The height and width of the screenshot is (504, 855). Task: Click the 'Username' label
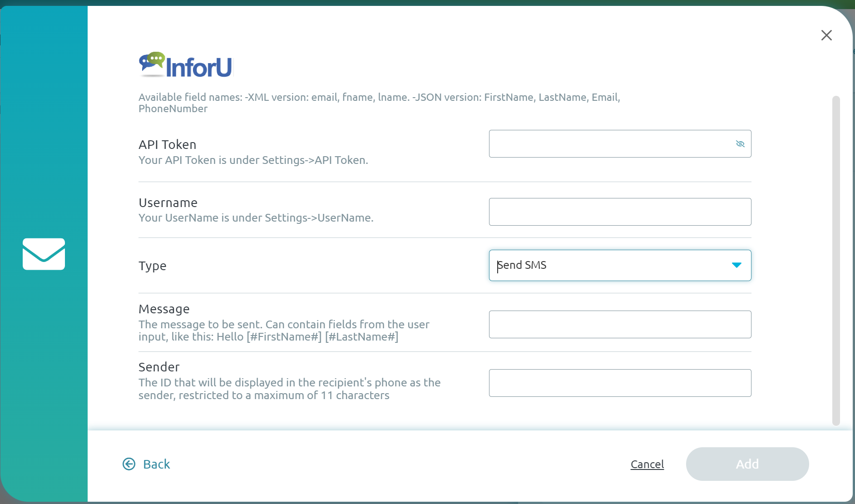(168, 203)
